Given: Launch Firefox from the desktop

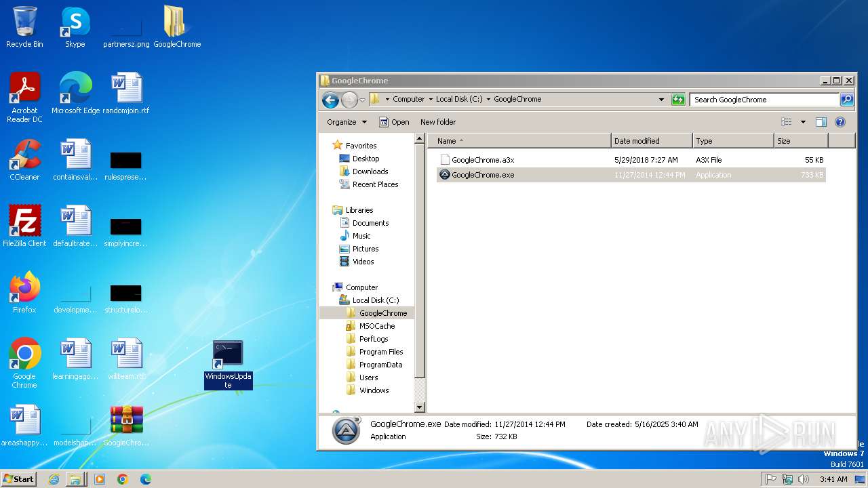Looking at the screenshot, I should 24,293.
